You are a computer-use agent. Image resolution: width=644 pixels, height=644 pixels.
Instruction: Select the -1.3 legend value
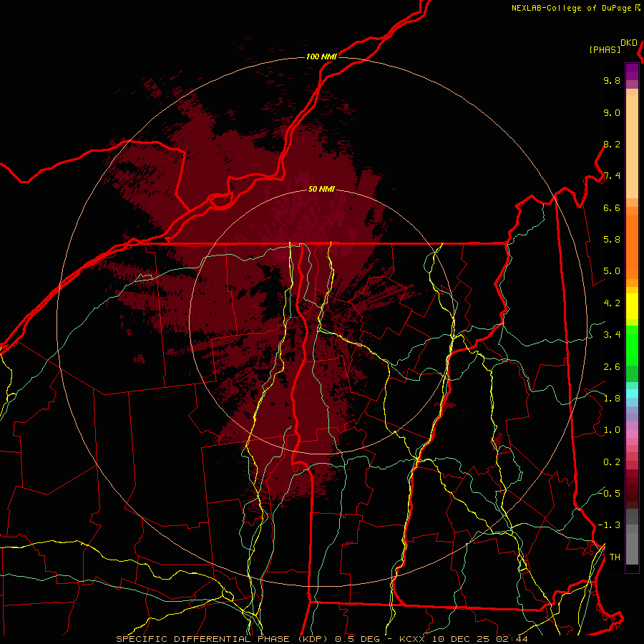[610, 526]
